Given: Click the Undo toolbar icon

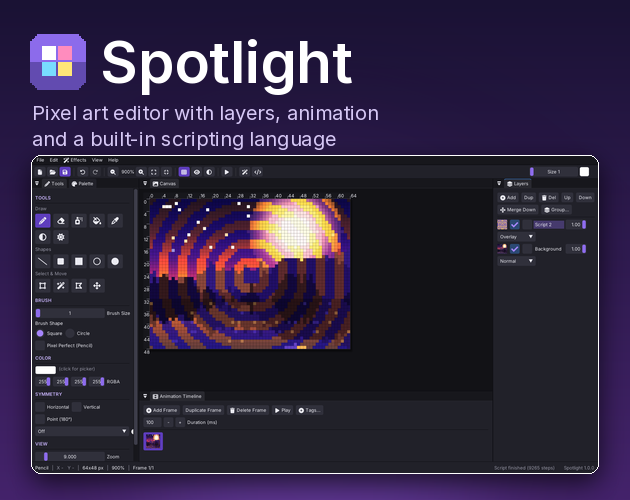Looking at the screenshot, I should [82, 172].
